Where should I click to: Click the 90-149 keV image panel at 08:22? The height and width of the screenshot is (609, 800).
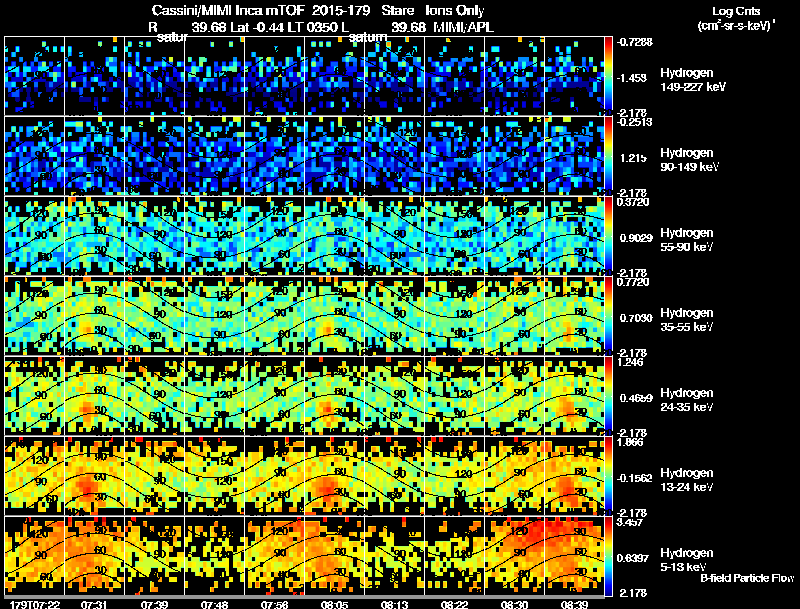454,156
